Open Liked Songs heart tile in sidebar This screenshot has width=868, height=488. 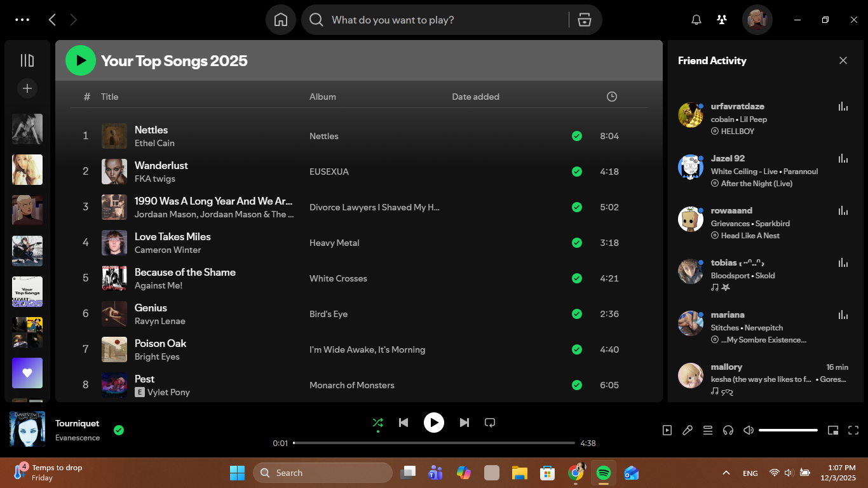tap(27, 373)
